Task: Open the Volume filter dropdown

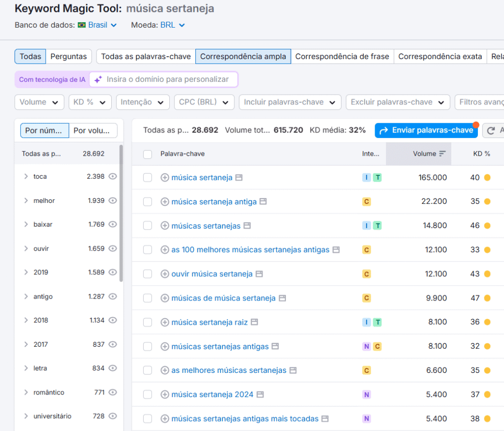Action: (x=39, y=102)
